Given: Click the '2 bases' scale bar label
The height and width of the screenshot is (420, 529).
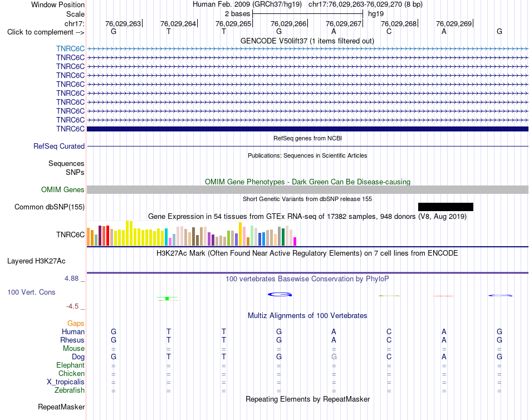Looking at the screenshot, I should coord(238,14).
